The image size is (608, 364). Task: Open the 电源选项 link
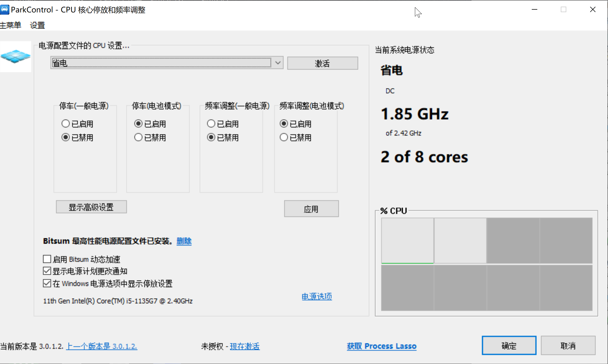click(x=317, y=297)
